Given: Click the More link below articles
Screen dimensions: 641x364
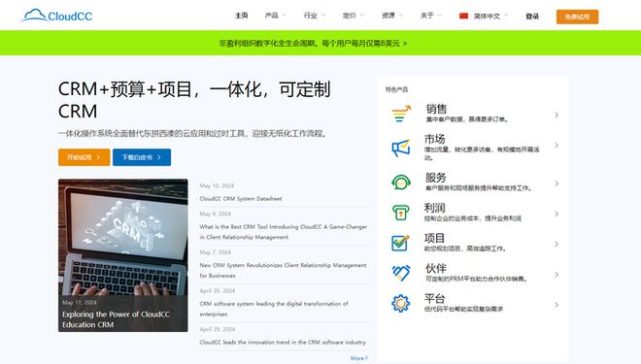Looking at the screenshot, I should pyautogui.click(x=359, y=358).
